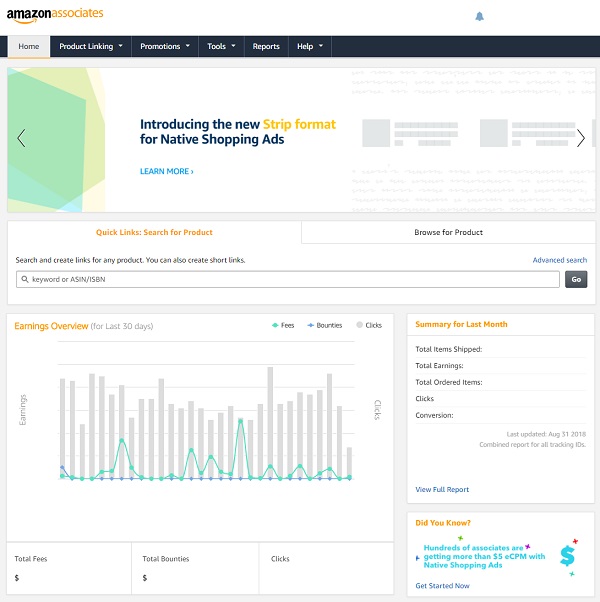
Task: Expand the Product Linking dropdown arrow
Action: [x=121, y=46]
